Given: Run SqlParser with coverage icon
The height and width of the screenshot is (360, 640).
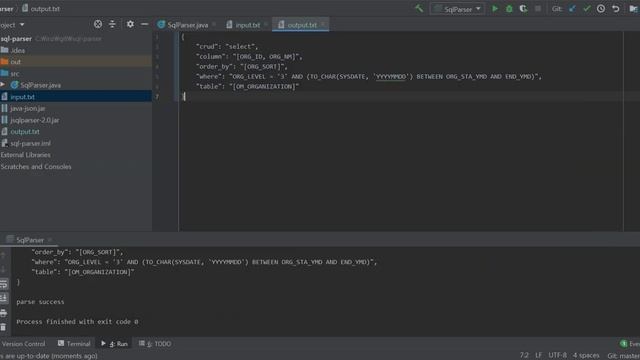Looking at the screenshot, I should pos(523,9).
